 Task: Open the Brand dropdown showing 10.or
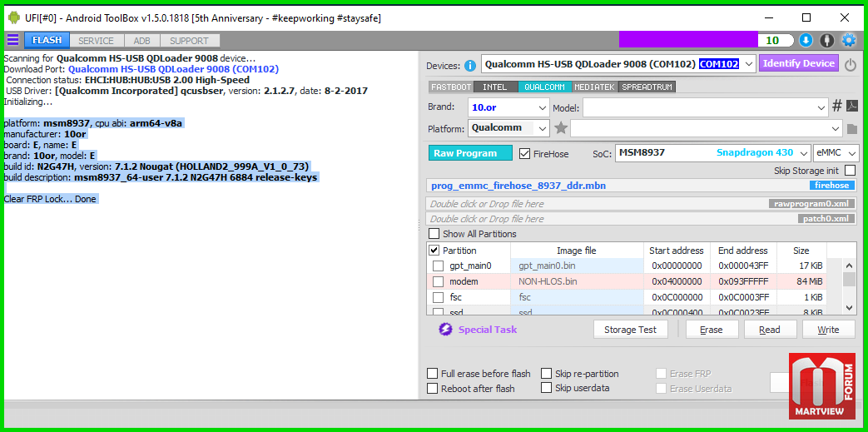pos(508,107)
